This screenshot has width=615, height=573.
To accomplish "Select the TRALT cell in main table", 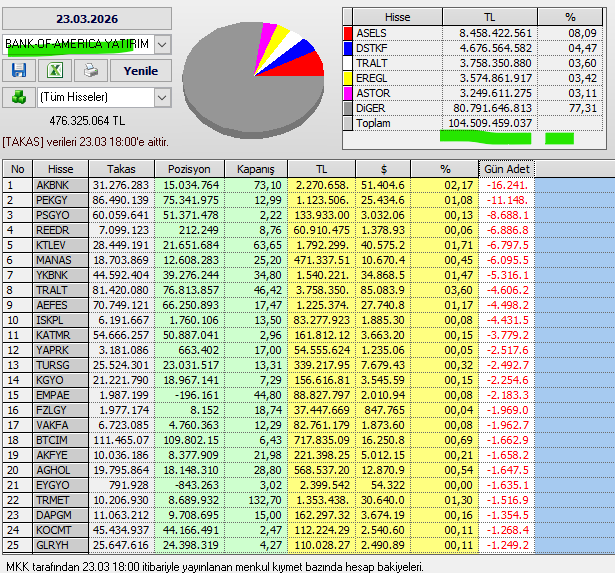I will (x=61, y=290).
